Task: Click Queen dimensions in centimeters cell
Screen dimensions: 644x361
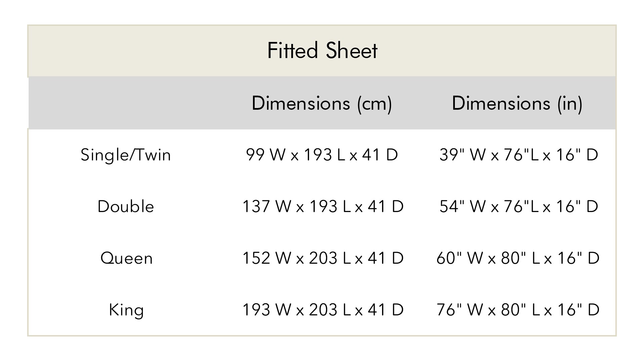Action: 323,258
